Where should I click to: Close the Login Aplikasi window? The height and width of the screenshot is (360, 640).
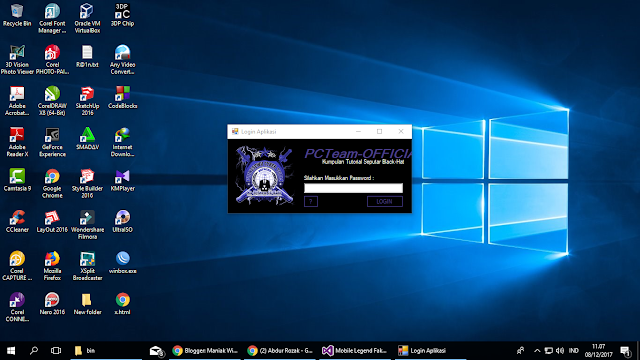[401, 131]
